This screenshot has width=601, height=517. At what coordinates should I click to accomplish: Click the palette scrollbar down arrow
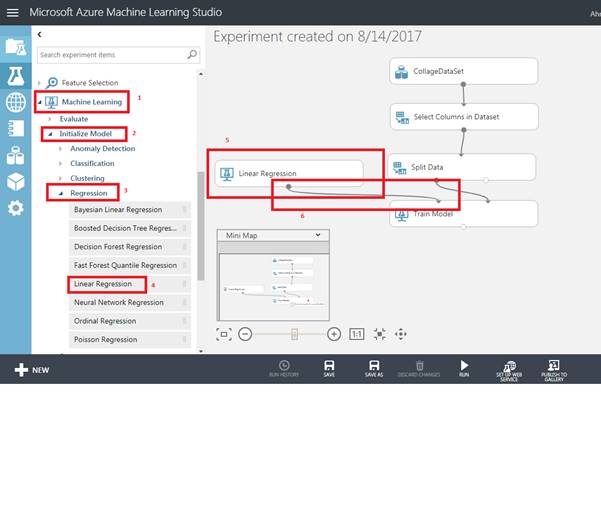pos(201,351)
